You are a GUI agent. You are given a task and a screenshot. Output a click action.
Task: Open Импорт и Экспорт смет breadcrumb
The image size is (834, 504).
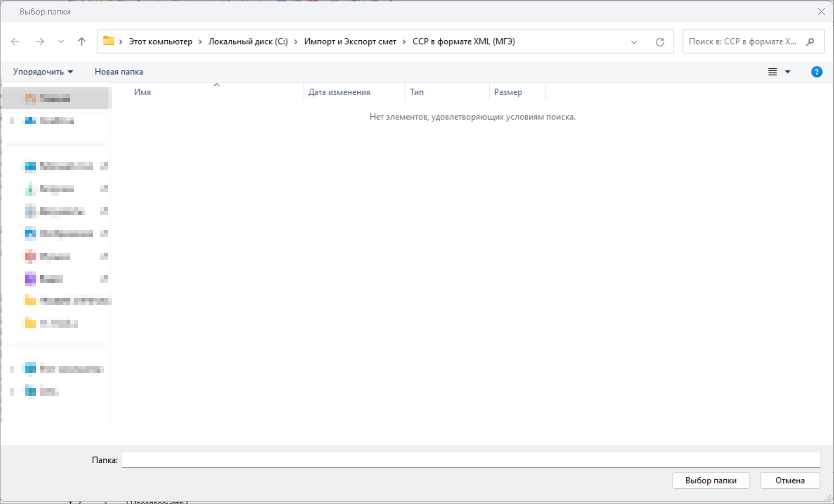[350, 42]
